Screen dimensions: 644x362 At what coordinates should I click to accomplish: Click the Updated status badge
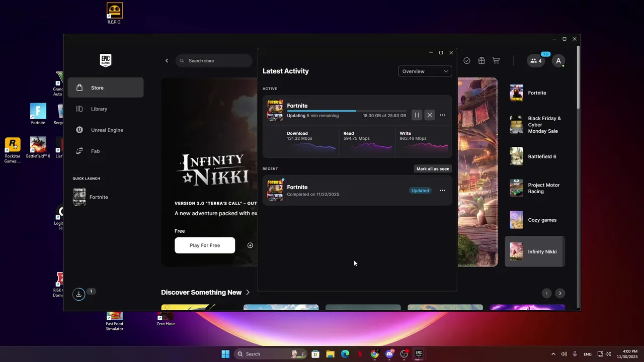pyautogui.click(x=420, y=191)
